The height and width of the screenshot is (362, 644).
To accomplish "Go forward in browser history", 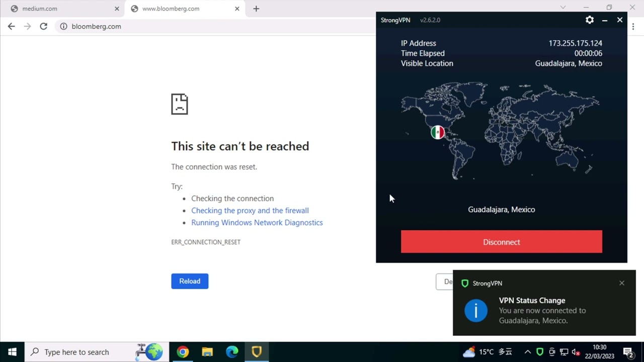I will [x=28, y=26].
